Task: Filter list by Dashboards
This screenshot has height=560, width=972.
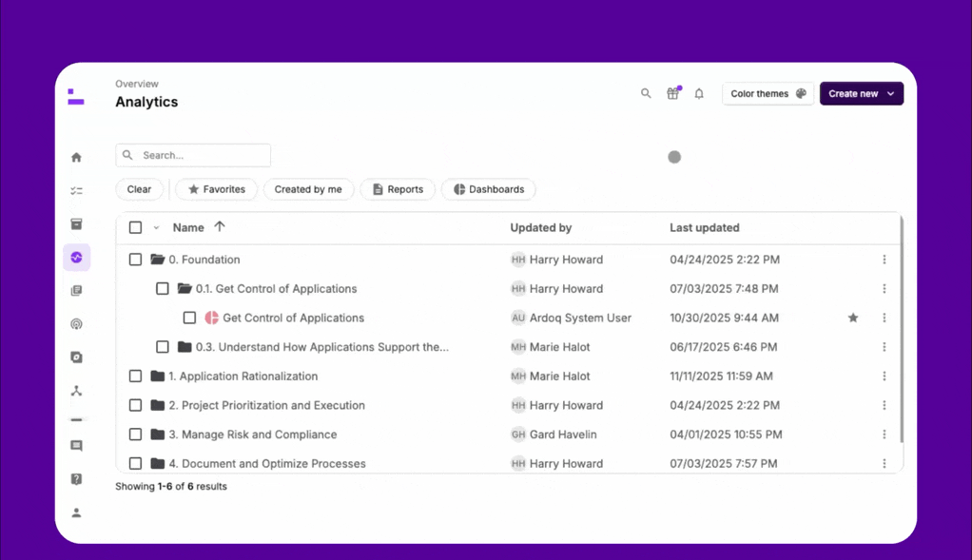Action: coord(489,190)
